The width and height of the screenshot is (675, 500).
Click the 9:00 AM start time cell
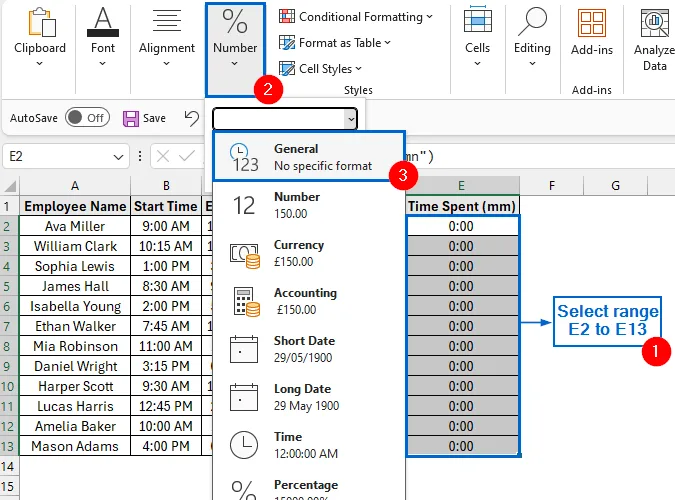point(166,226)
